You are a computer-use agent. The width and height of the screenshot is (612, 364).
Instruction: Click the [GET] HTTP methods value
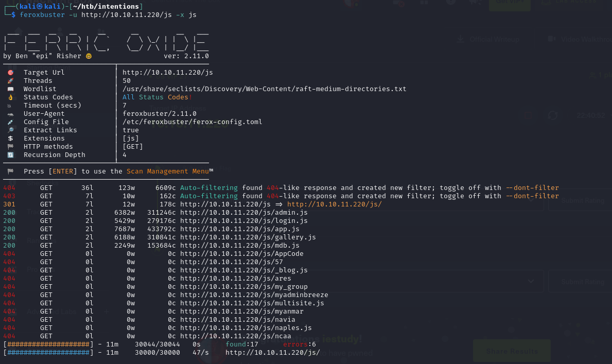(x=133, y=147)
